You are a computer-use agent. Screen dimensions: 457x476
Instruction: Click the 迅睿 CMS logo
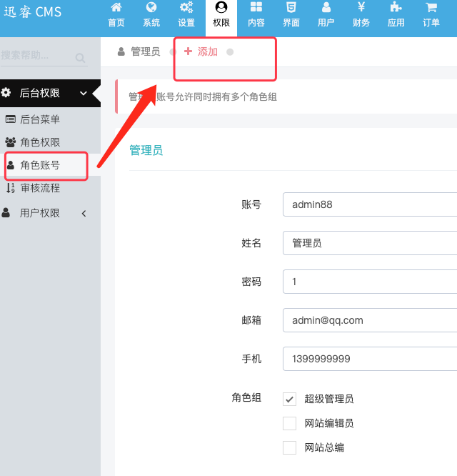click(x=33, y=12)
